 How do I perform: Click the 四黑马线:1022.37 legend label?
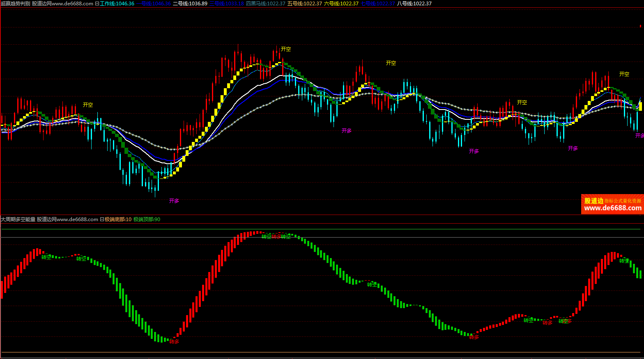coord(265,4)
